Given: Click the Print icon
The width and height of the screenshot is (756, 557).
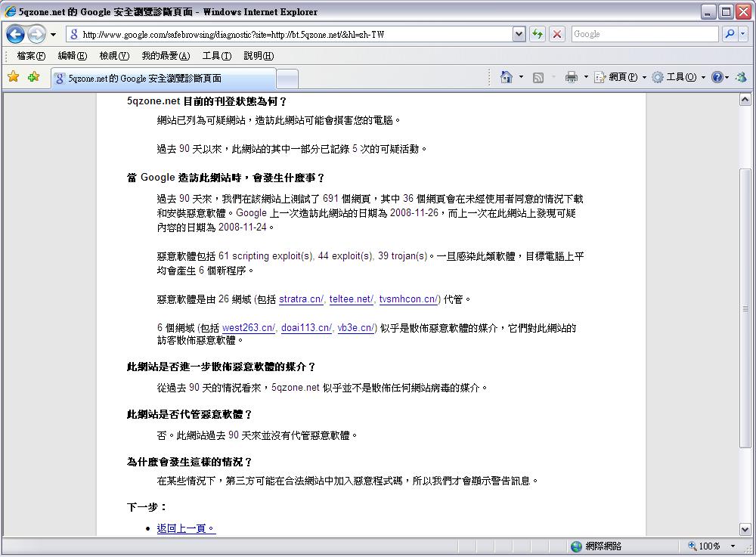Looking at the screenshot, I should pos(572,77).
